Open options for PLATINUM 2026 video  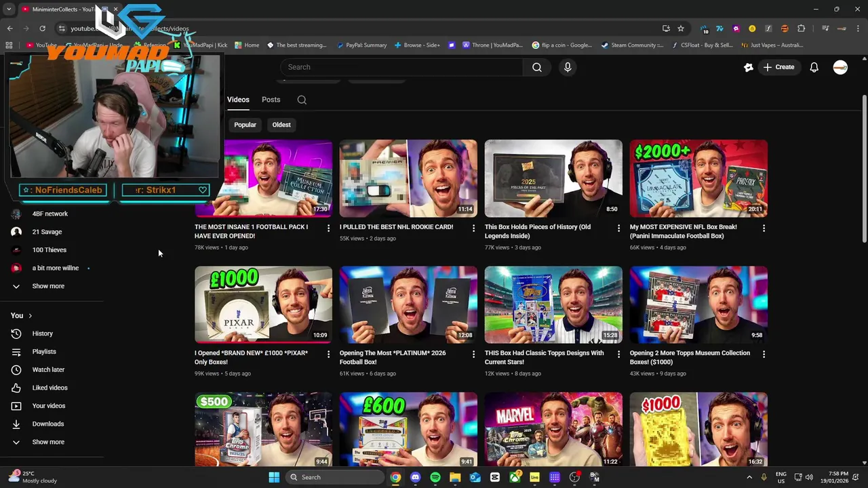(473, 354)
